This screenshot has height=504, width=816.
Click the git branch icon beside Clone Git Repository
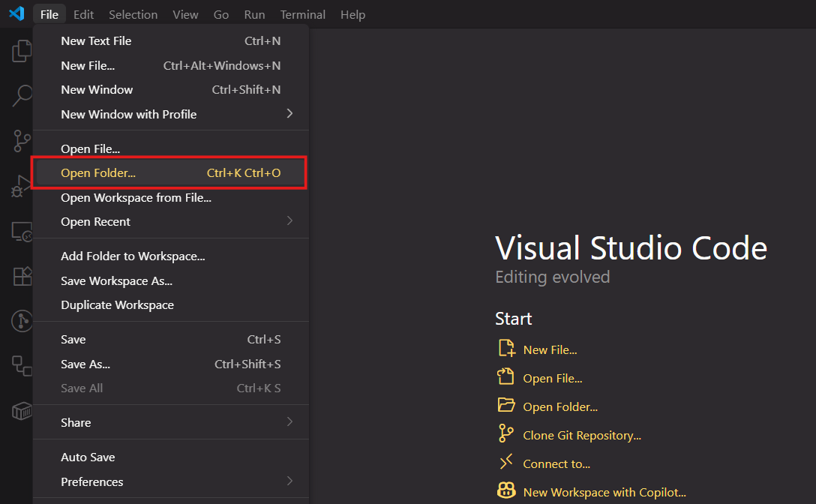505,433
